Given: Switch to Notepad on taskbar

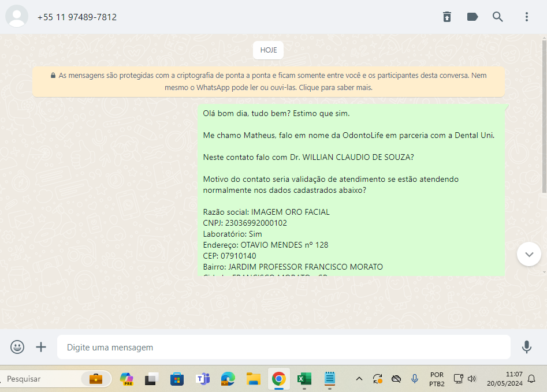Looking at the screenshot, I should tap(330, 379).
